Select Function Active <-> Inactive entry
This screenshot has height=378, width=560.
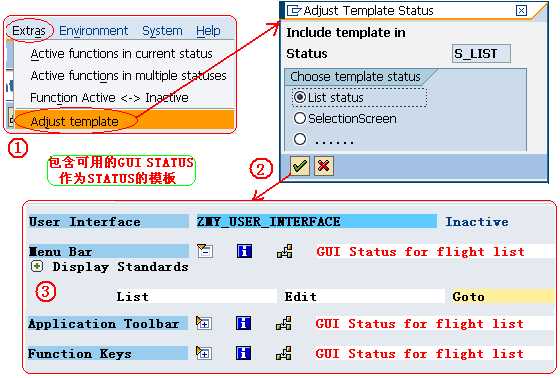pos(109,98)
